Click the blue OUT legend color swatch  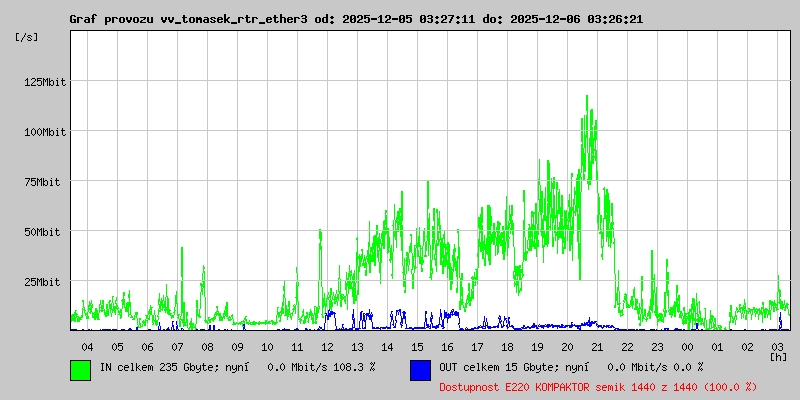tap(420, 369)
